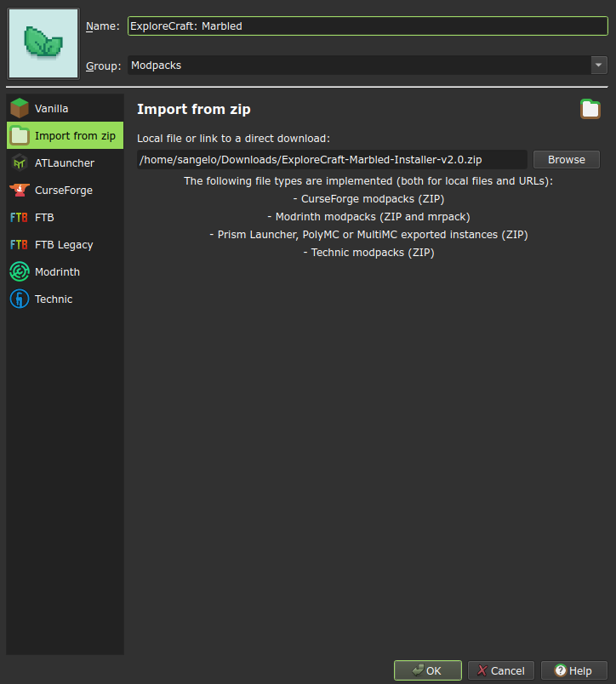Click the Cancel button
Screen dimensions: 616x684
tap(501, 670)
